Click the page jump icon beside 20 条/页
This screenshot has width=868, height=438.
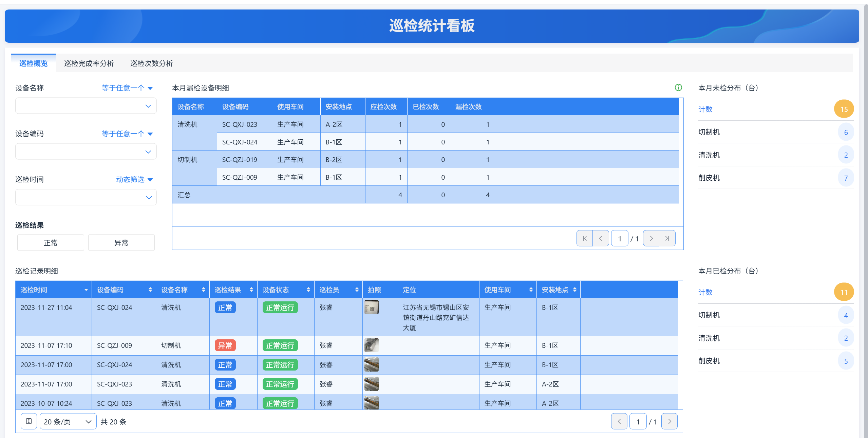[29, 421]
